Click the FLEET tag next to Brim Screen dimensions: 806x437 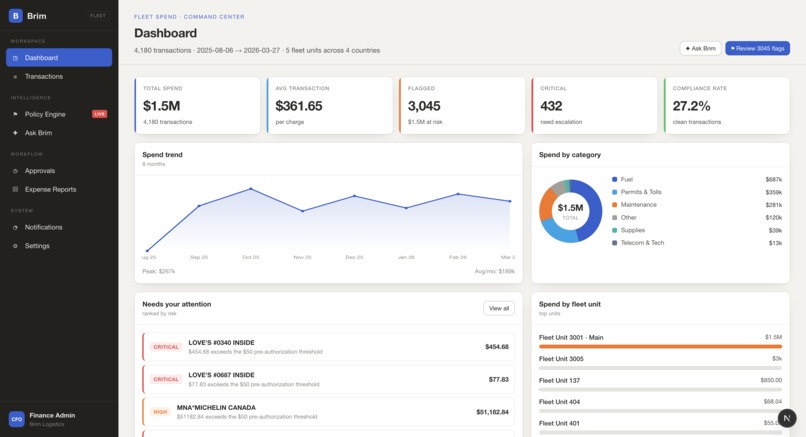point(98,16)
